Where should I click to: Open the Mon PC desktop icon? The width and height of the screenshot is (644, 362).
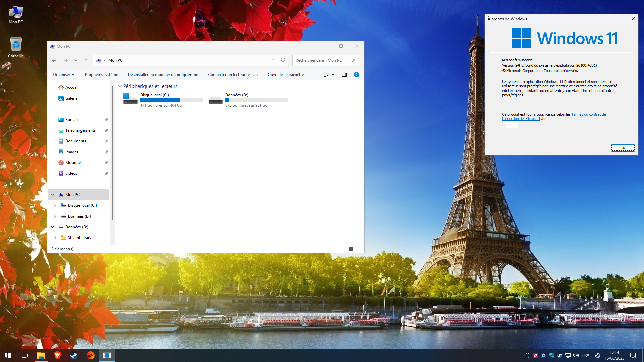(16, 15)
